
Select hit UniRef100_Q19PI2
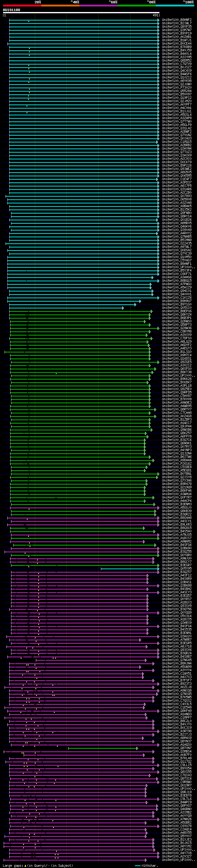(x=177, y=98)
